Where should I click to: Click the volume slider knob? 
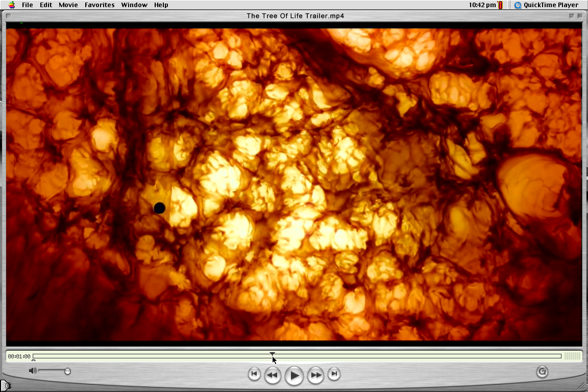point(67,371)
